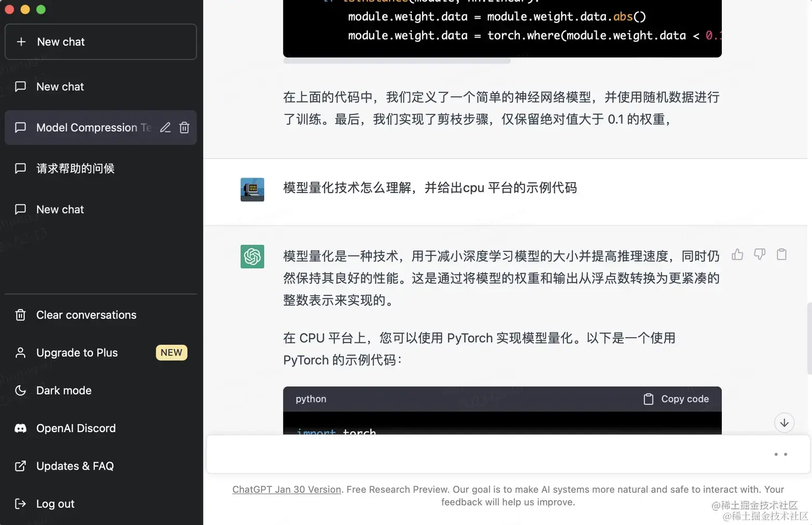Click Clear conversations
This screenshot has height=525, width=812.
pos(100,315)
